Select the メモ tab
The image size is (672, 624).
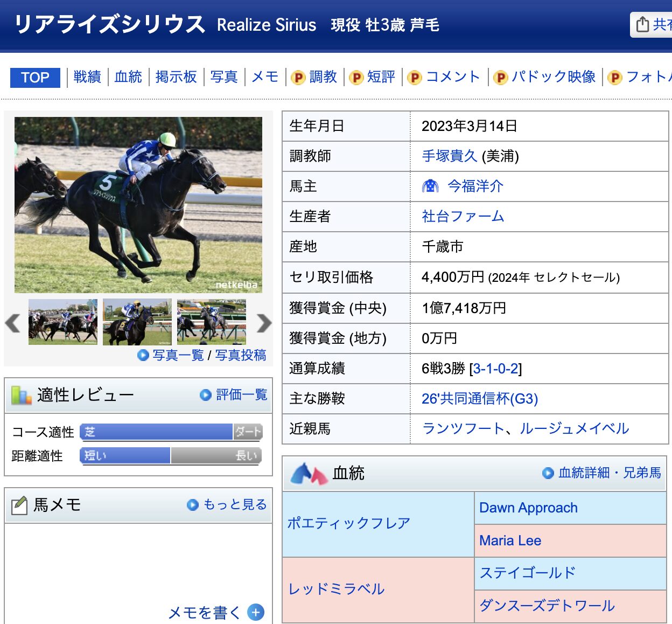click(x=265, y=77)
